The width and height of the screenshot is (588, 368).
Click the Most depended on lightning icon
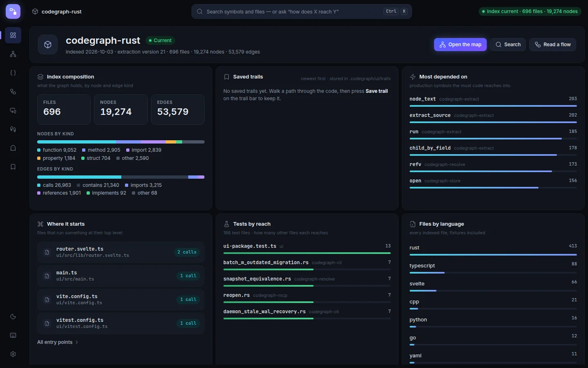pos(413,77)
